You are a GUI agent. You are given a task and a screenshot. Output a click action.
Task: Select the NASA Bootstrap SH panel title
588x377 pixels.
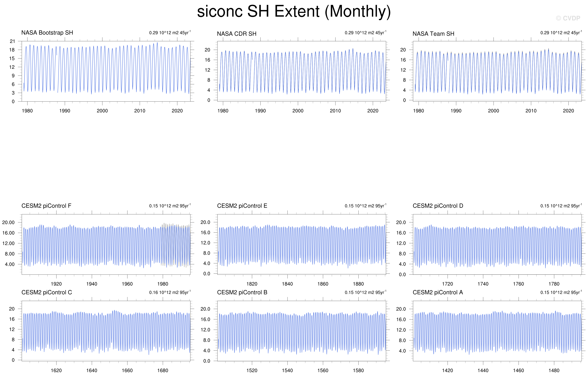coord(47,33)
